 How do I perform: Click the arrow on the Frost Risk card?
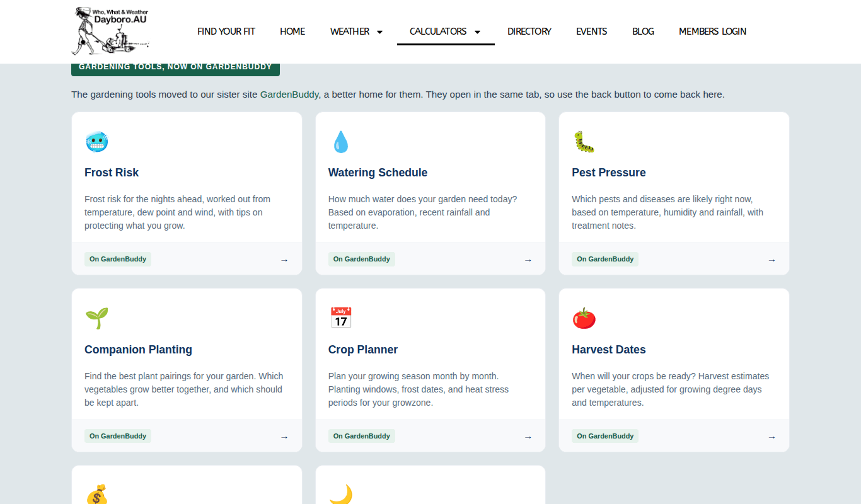click(284, 260)
